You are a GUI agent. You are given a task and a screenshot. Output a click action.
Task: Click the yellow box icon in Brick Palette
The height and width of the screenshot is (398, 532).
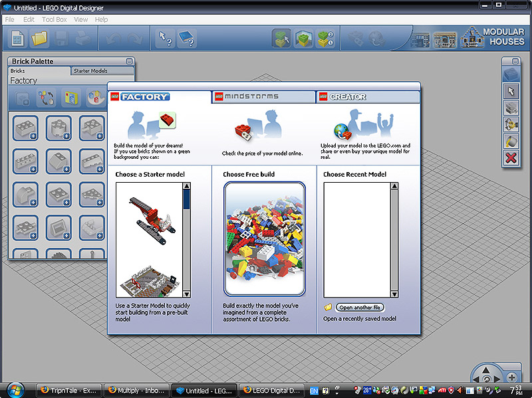click(71, 98)
